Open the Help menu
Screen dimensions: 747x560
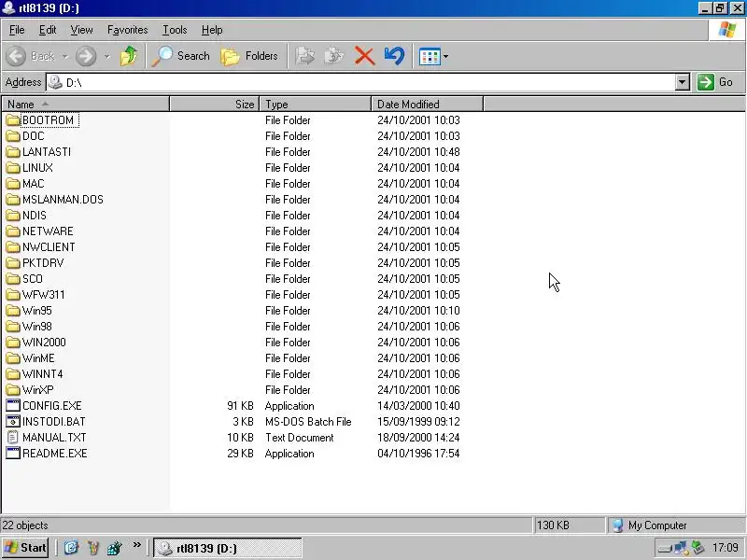[212, 30]
